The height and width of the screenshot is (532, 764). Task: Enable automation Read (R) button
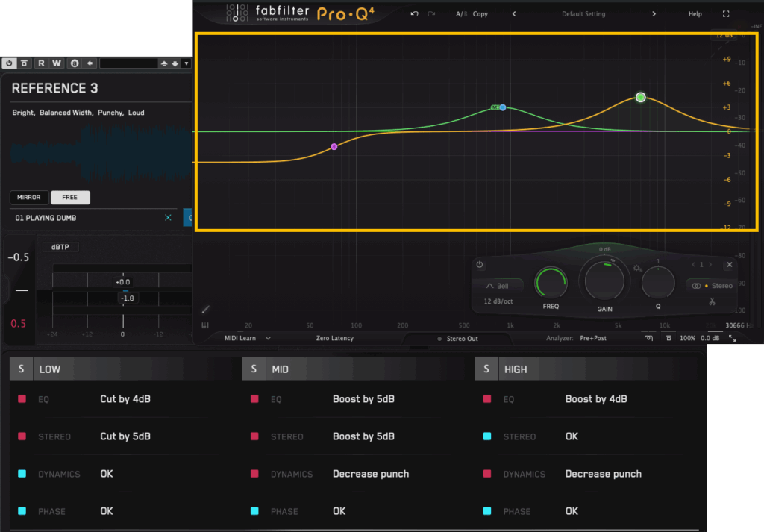click(42, 63)
